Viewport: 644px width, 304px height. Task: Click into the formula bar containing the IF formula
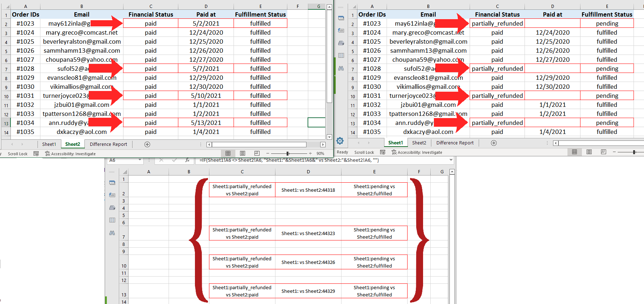pos(321,160)
